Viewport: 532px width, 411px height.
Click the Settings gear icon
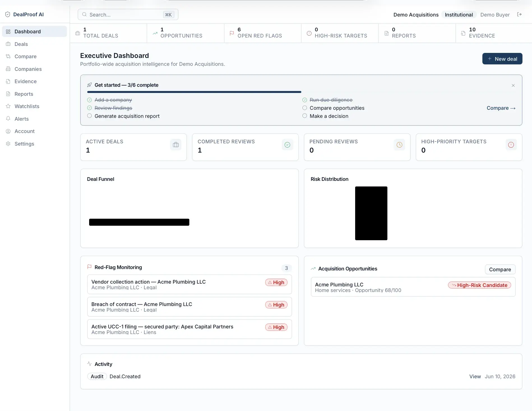tap(8, 144)
